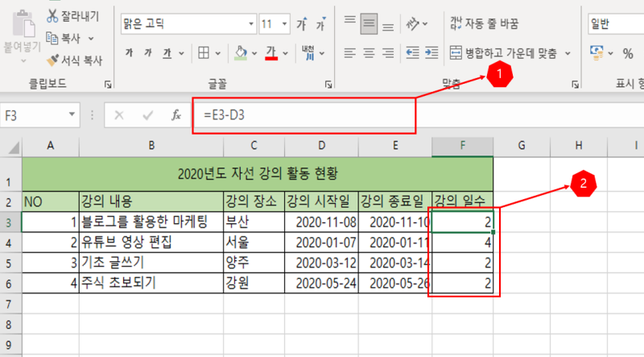Screen dimensions: 644x357
Task: Select row 3 header
Action: click(10, 222)
